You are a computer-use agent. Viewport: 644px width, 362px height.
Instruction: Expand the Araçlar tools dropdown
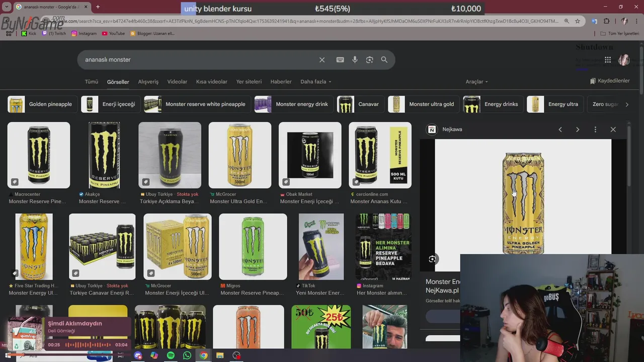click(x=476, y=81)
